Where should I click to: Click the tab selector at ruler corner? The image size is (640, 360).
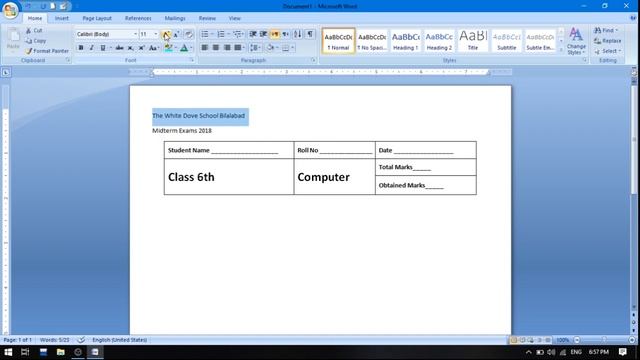tap(6, 73)
